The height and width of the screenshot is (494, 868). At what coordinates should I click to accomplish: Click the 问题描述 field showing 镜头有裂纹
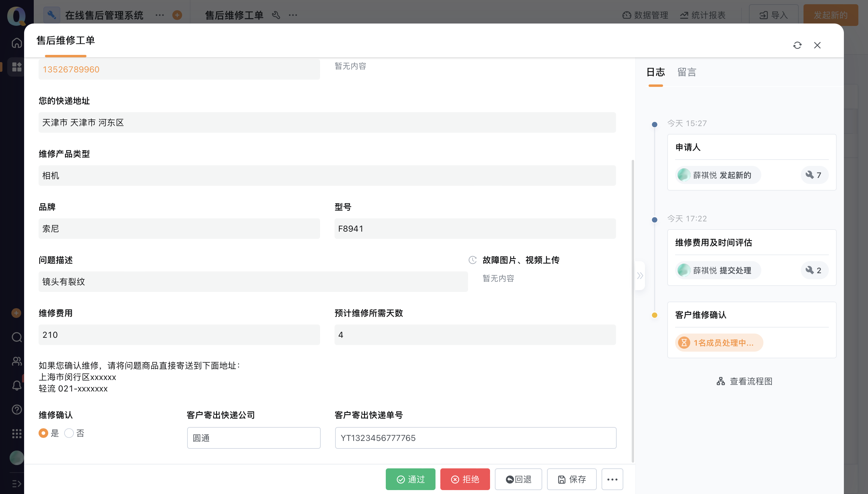(x=253, y=282)
